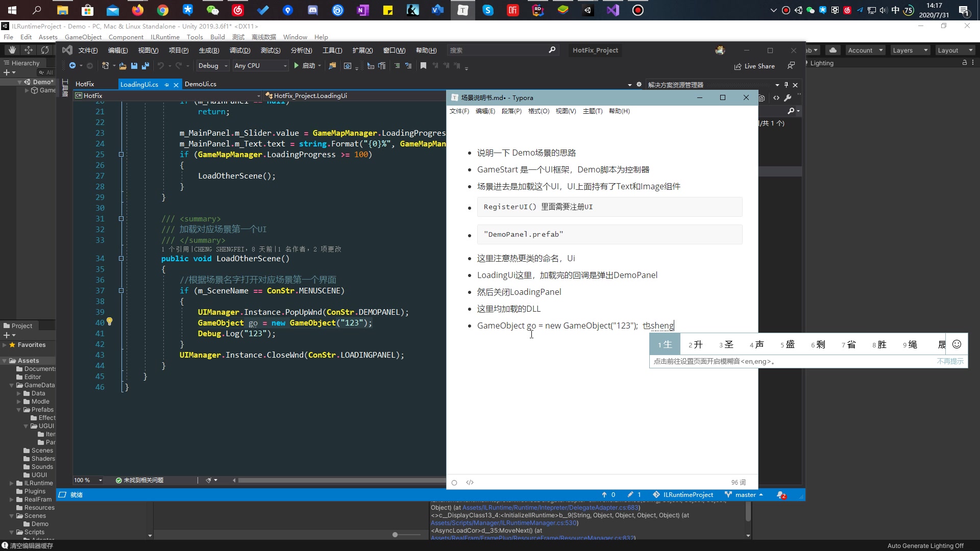980x551 pixels.
Task: Open the 主题 menu in Typora
Action: point(592,111)
